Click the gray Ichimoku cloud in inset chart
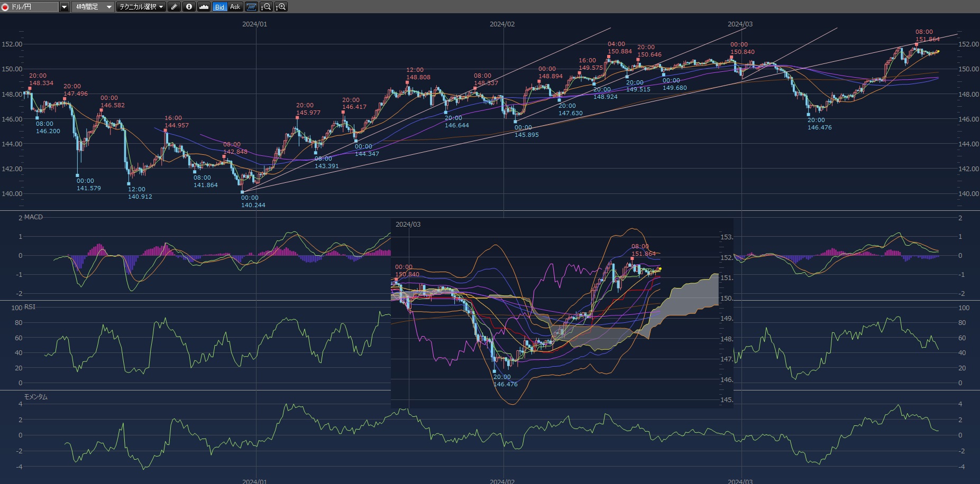 693,296
